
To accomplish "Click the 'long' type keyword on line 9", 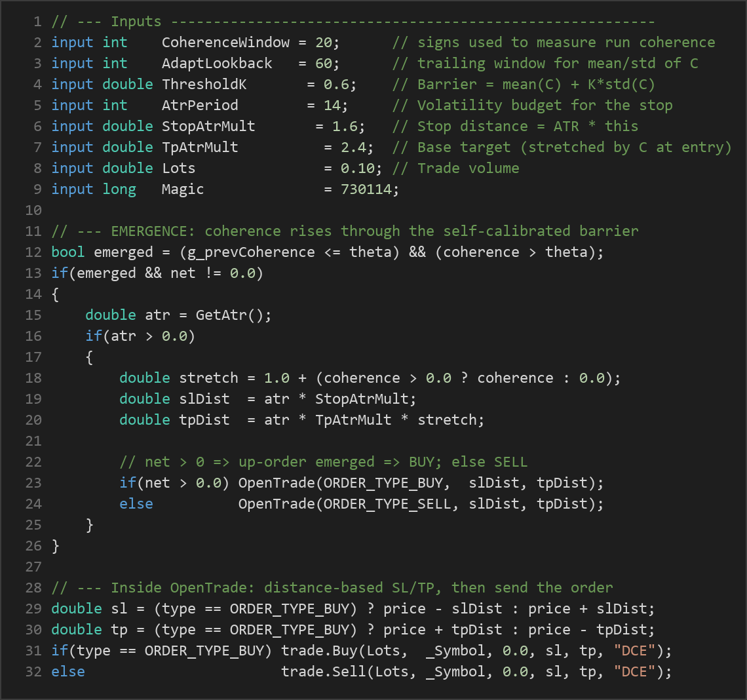I will (x=119, y=189).
